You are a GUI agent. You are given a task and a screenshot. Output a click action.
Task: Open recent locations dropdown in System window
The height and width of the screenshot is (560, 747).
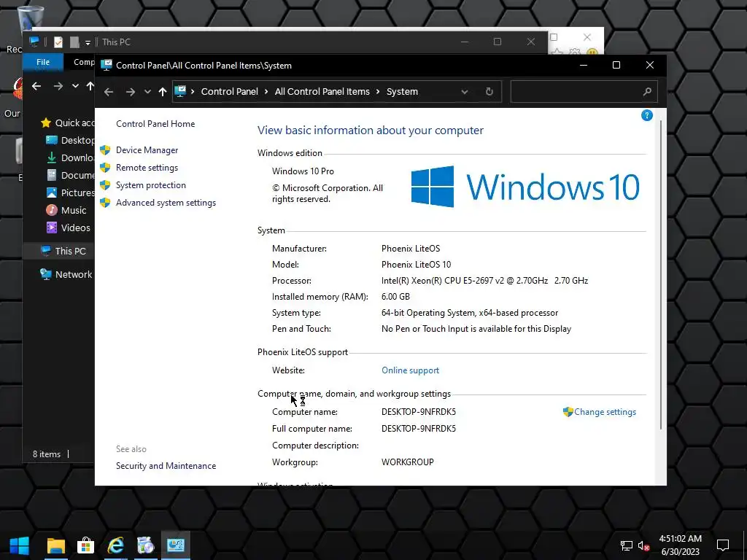tap(147, 92)
